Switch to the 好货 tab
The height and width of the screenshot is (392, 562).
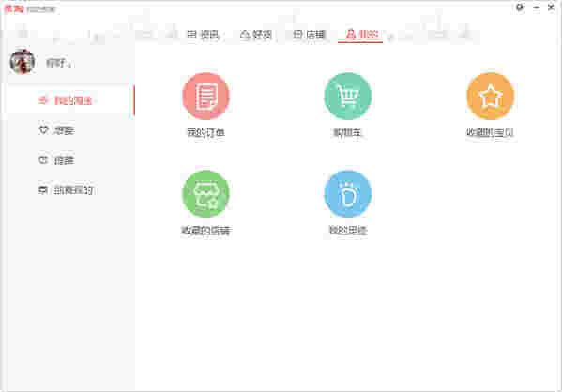tap(256, 35)
